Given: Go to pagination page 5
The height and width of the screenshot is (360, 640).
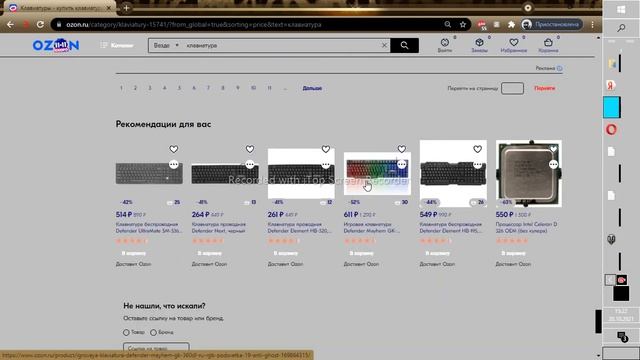Looking at the screenshot, I should click(x=179, y=88).
